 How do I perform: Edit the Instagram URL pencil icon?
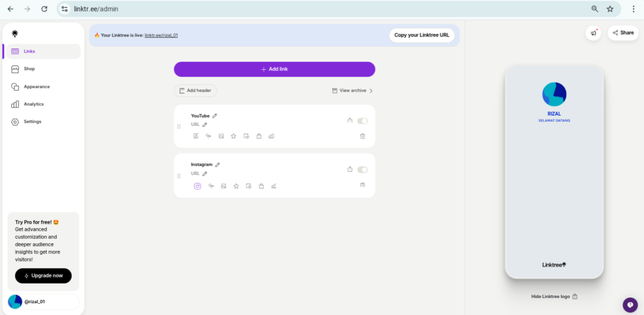click(x=204, y=174)
